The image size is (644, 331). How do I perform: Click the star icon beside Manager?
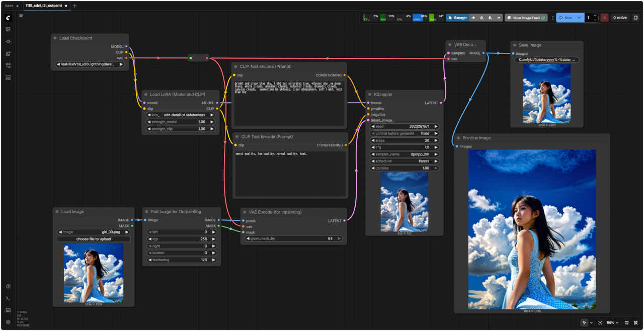pyautogui.click(x=473, y=18)
